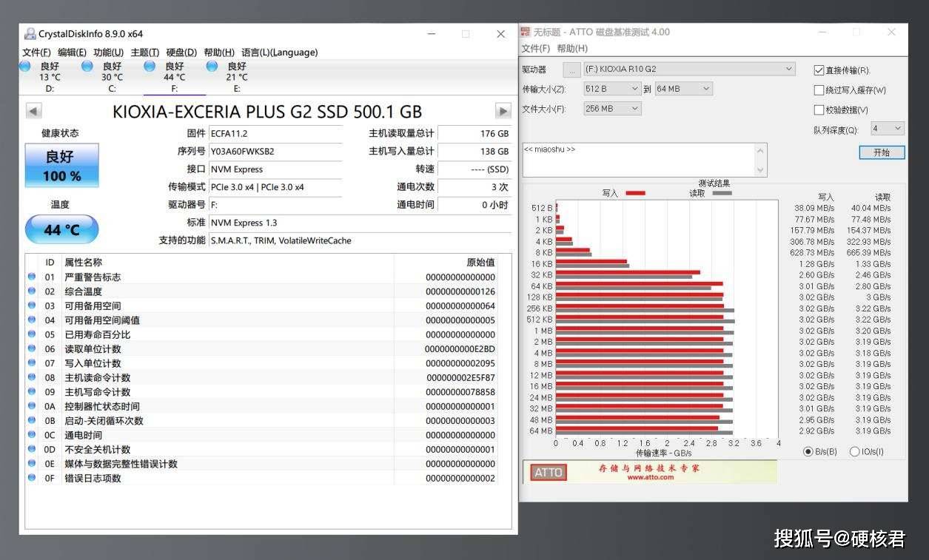Select the F: drive status orb
Screen dimensions: 929x560
(150, 67)
